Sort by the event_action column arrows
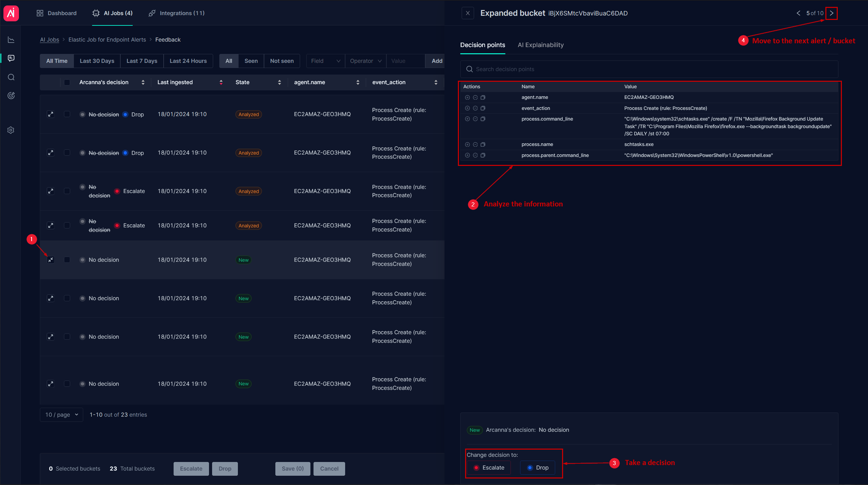Screen dimensions: 868x485 (x=436, y=82)
